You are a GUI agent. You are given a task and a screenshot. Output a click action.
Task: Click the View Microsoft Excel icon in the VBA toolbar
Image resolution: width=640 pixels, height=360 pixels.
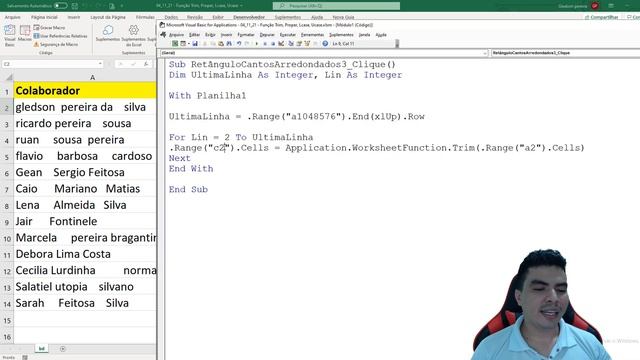(x=175, y=44)
